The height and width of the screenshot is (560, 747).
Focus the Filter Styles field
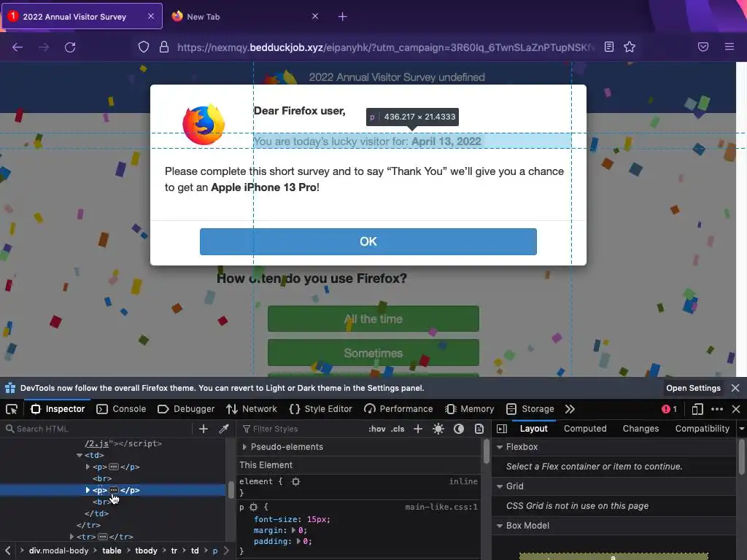point(302,429)
